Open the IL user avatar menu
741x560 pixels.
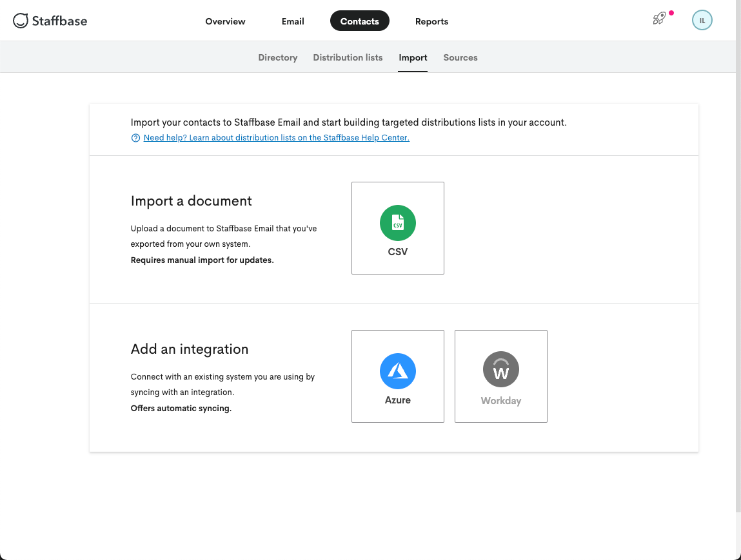[x=702, y=21]
